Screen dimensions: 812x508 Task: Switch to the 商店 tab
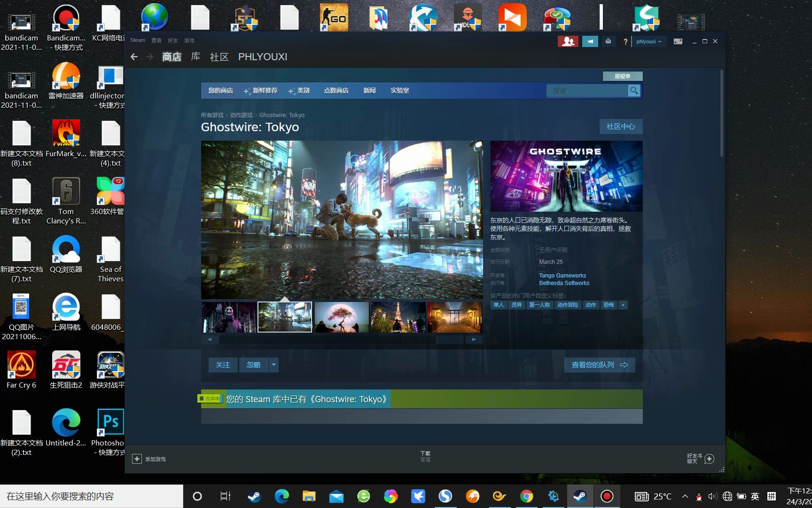click(172, 57)
